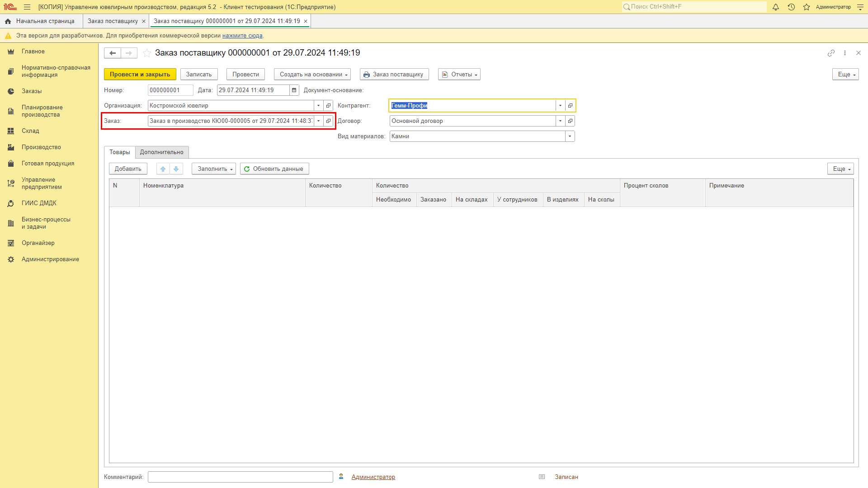The width and height of the screenshot is (868, 488).
Task: Expand Контрагент dropdown list
Action: tap(560, 106)
